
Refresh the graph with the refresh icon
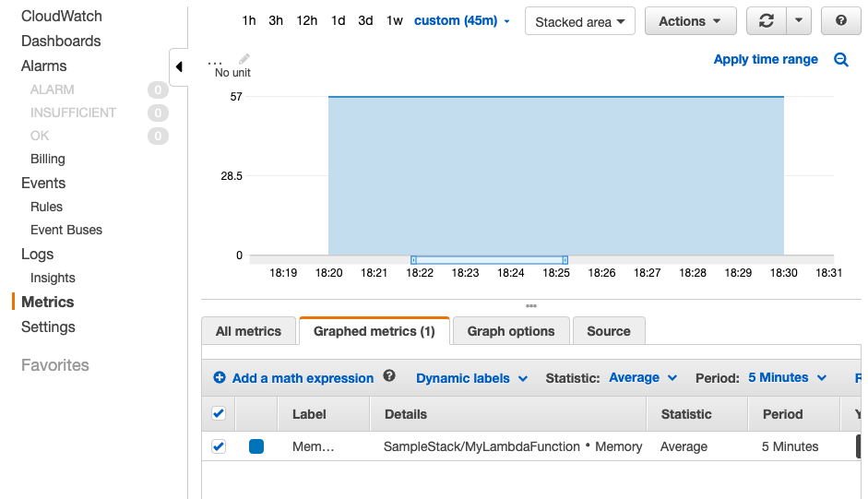click(x=767, y=21)
